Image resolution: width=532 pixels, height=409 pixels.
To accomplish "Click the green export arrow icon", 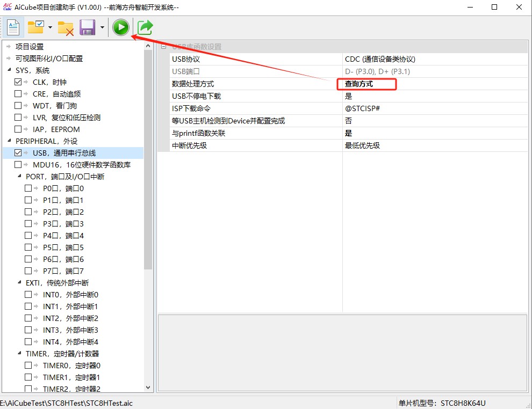I will pyautogui.click(x=145, y=27).
